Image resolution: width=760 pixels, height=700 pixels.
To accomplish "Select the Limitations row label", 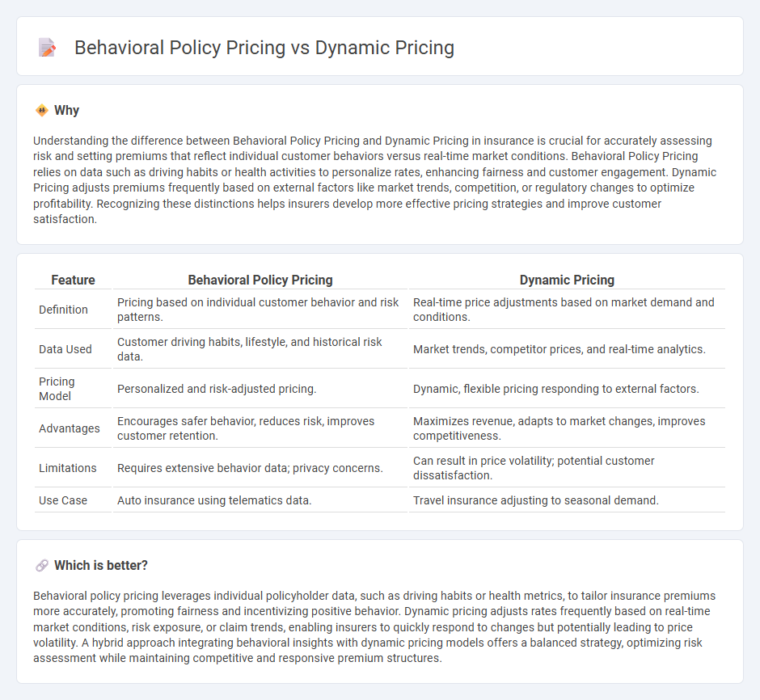I will [x=68, y=468].
